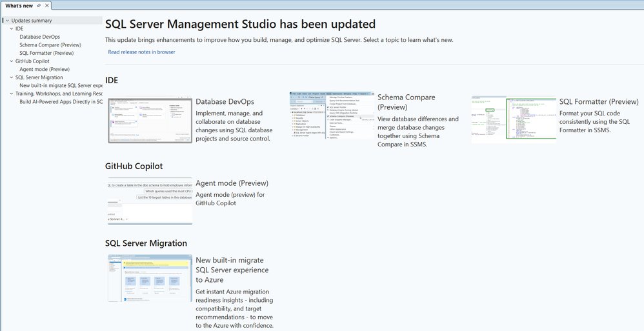Click the Database DevOps card title
The width and height of the screenshot is (644, 331).
(225, 102)
